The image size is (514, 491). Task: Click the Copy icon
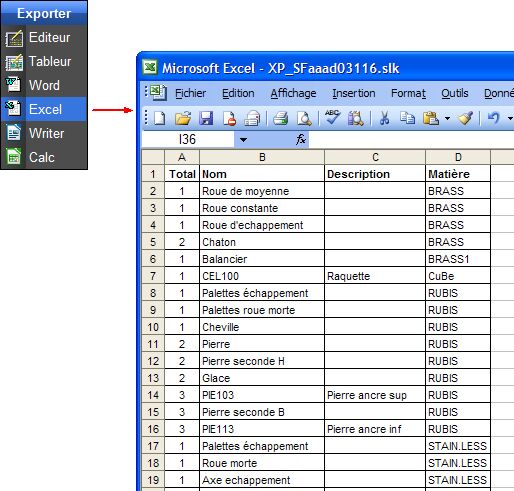[x=407, y=118]
